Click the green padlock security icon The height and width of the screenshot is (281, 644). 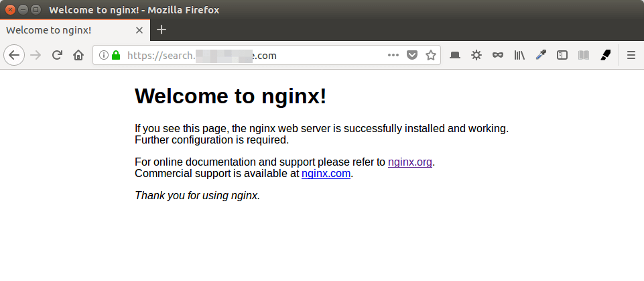pos(115,56)
